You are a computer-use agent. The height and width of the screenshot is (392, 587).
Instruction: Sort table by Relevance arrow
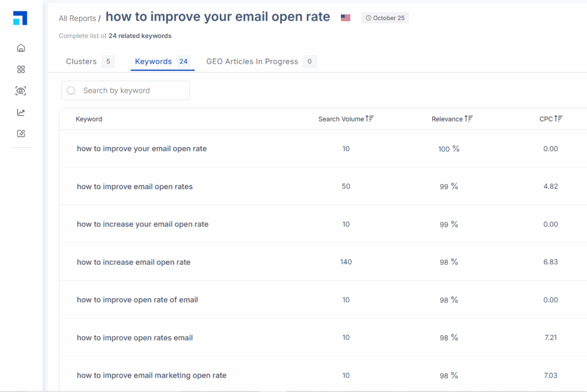click(469, 119)
